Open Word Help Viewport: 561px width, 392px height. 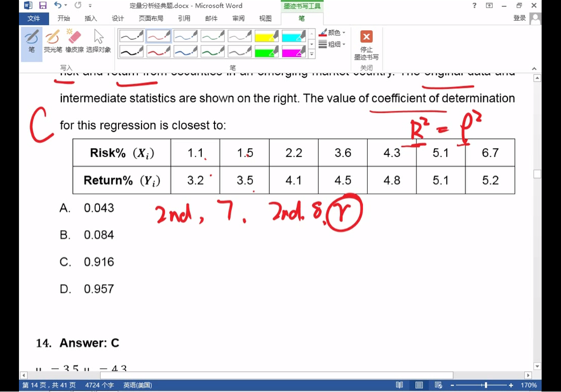click(x=474, y=6)
